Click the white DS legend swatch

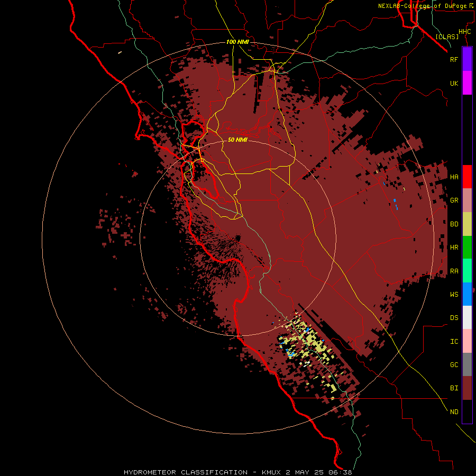click(467, 317)
